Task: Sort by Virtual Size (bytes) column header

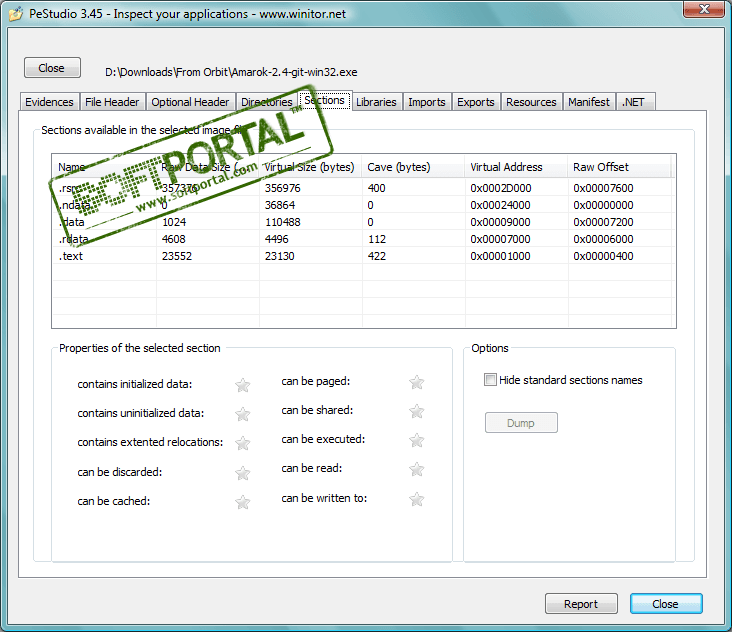Action: click(310, 167)
